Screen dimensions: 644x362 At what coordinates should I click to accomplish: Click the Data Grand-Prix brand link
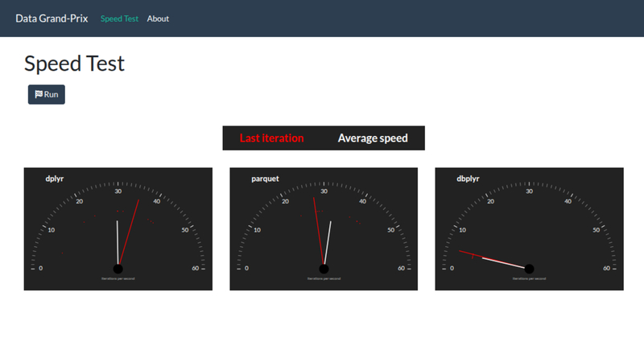52,19
